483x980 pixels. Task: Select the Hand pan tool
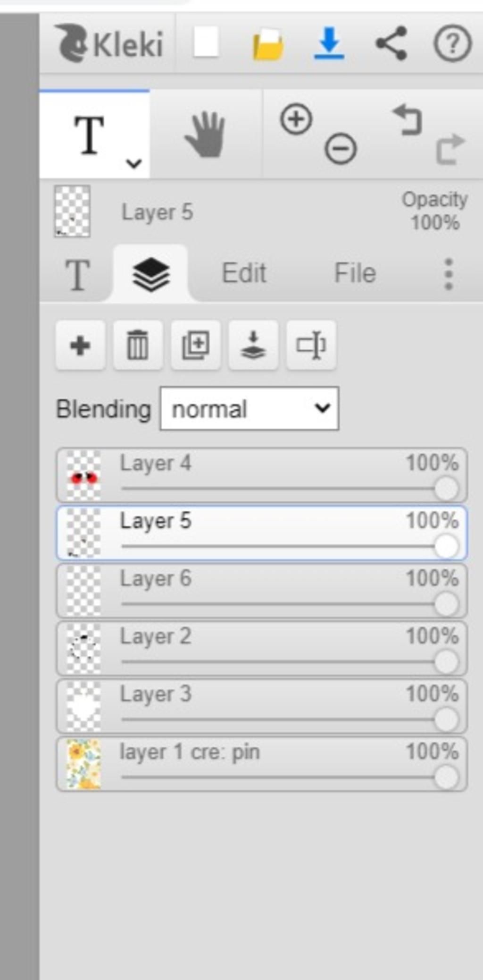click(x=205, y=135)
